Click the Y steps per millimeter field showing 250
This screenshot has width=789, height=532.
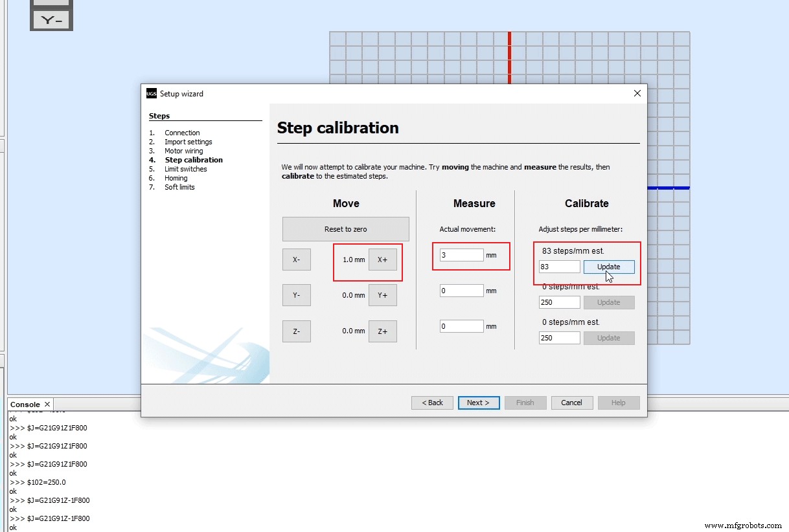[559, 302]
